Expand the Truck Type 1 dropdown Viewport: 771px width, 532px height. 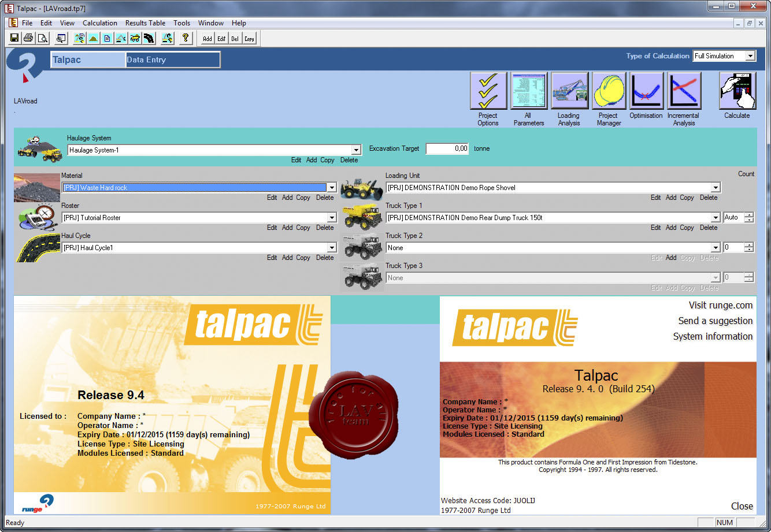pos(716,218)
